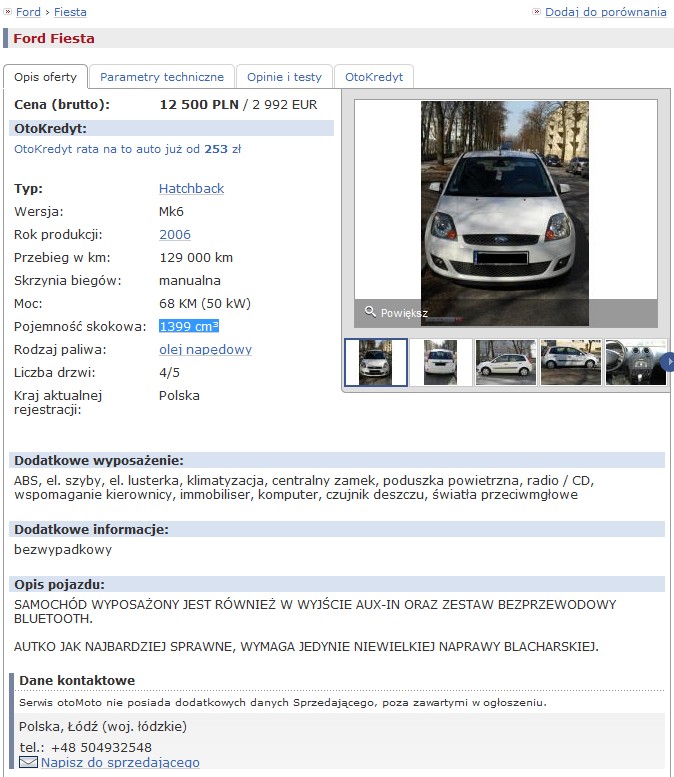This screenshot has width=674, height=777.
Task: Click the bezwypadkowy info text
Action: point(63,550)
